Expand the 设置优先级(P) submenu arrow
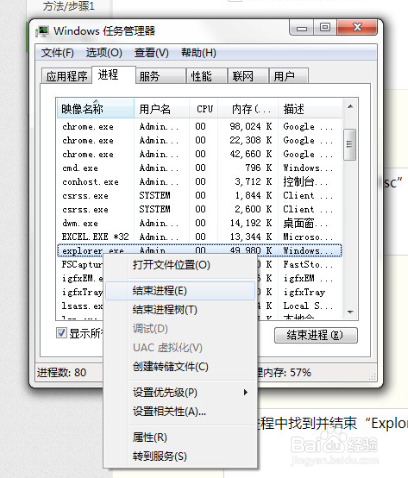 [x=245, y=392]
